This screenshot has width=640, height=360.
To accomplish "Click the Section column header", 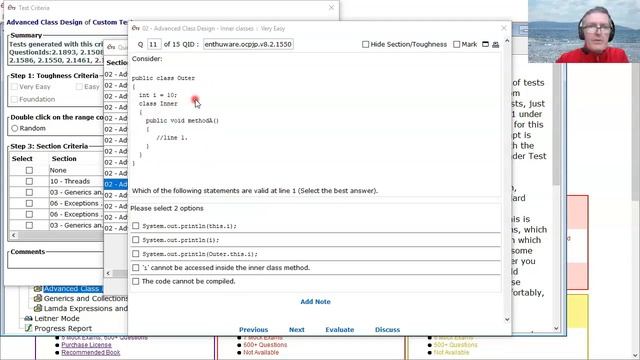I will 64,158.
